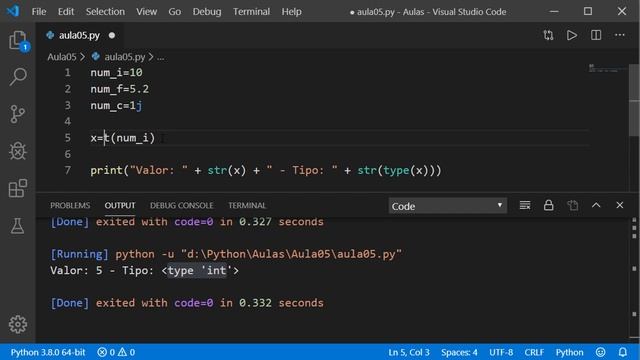Click exited in 0.332 seconds line
Image resolution: width=640 pixels, height=360 pixels.
tap(187, 303)
